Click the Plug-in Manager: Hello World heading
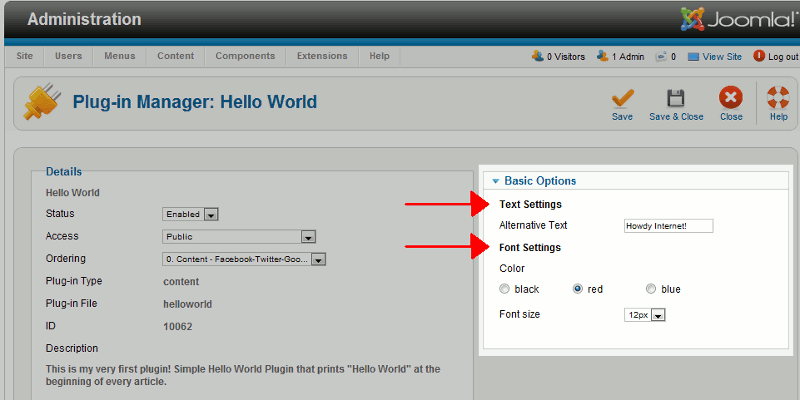 (195, 102)
